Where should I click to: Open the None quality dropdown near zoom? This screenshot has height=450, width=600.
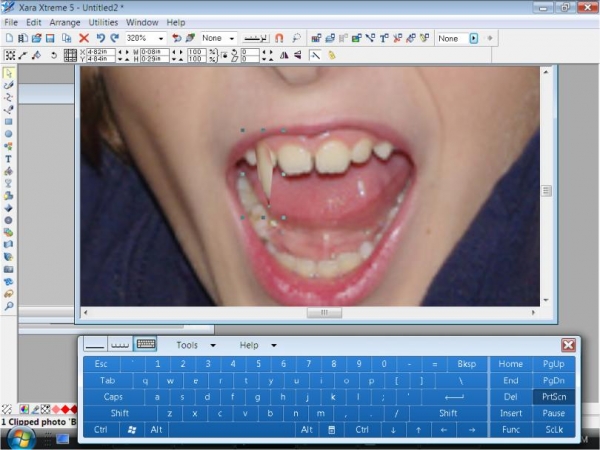[x=232, y=38]
